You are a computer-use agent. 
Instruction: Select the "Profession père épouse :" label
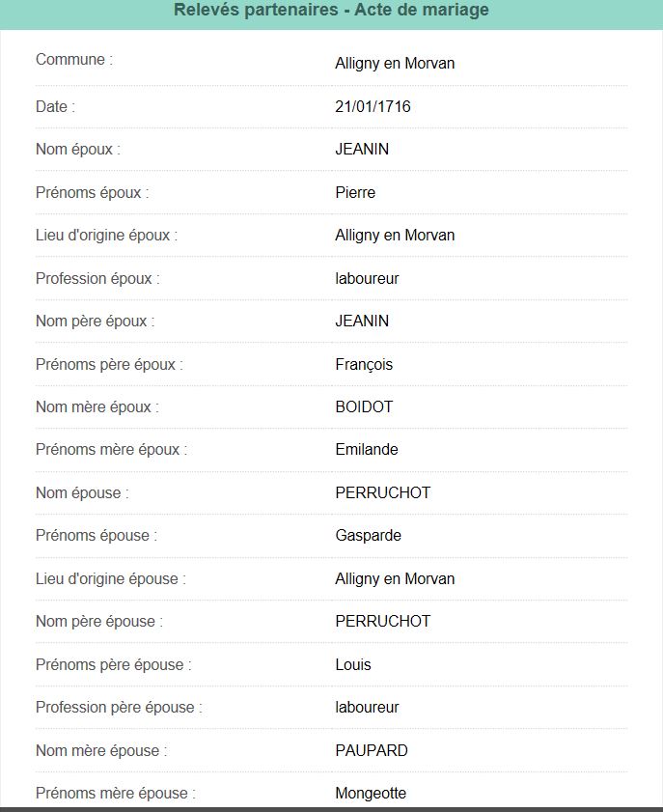coord(119,708)
